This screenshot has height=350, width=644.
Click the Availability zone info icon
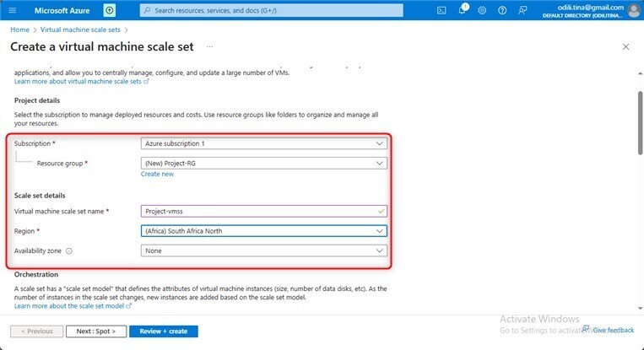69,251
